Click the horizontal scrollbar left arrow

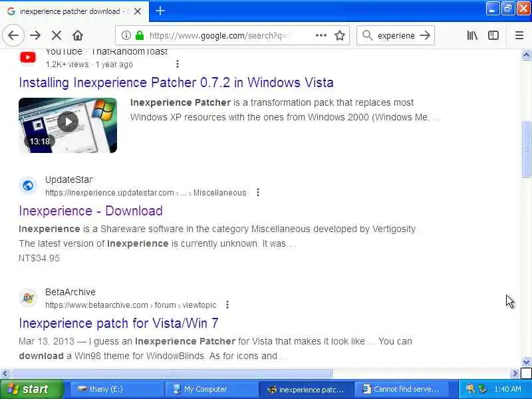5,374
